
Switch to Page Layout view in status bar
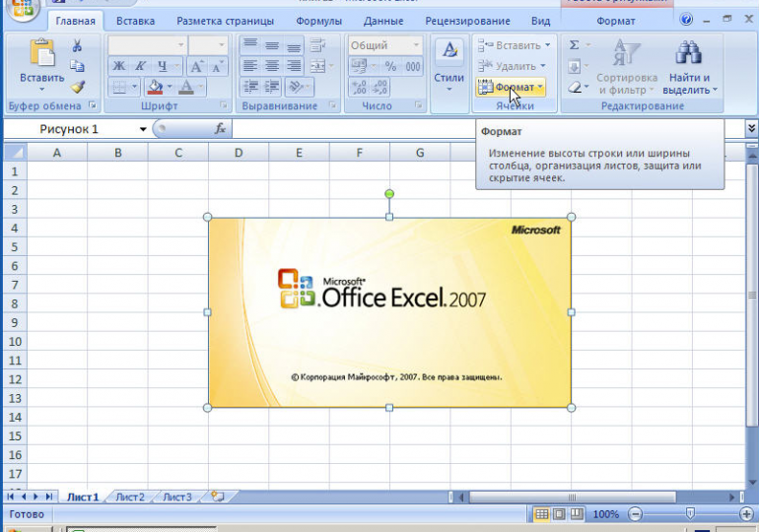pyautogui.click(x=559, y=514)
